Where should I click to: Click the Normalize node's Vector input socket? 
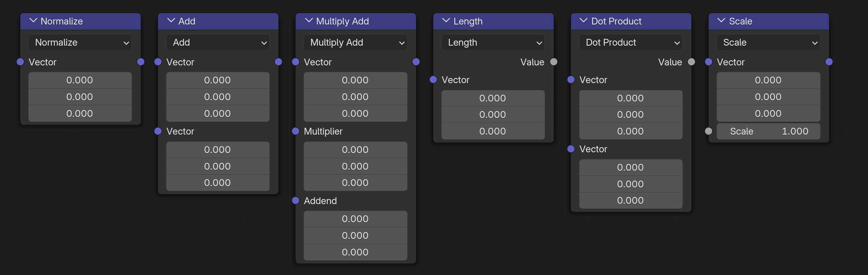[20, 62]
